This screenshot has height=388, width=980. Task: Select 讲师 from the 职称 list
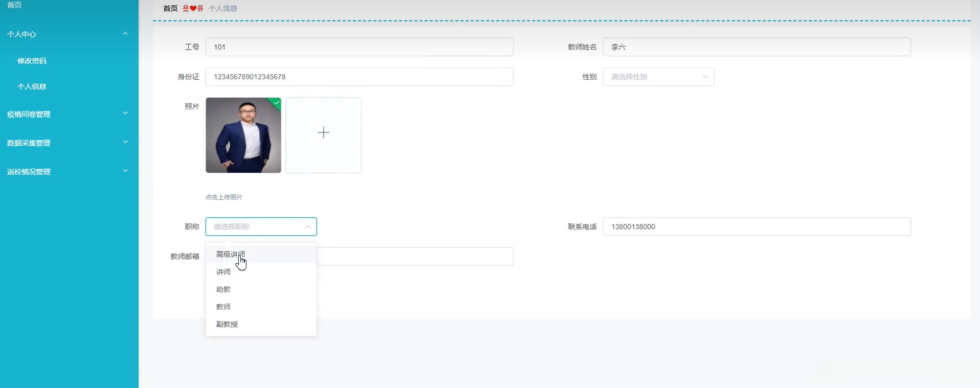click(261, 272)
